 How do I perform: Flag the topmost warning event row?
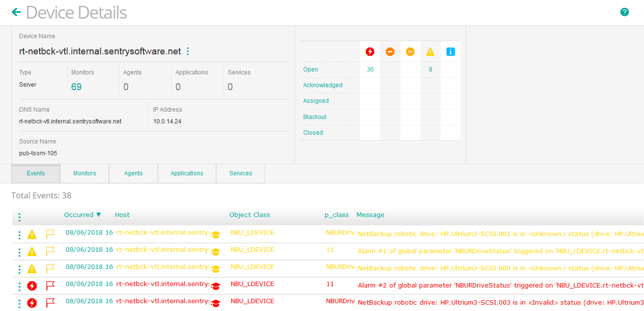coord(49,235)
